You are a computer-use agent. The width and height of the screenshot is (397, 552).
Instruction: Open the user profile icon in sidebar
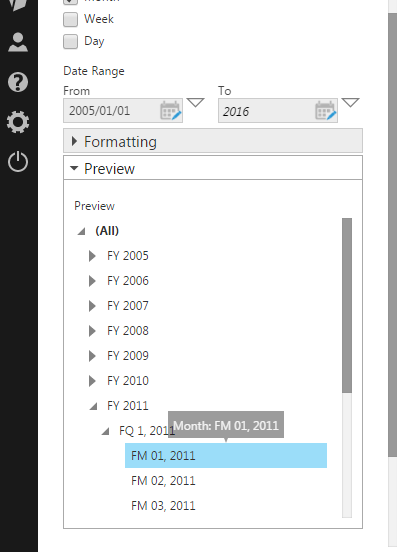coord(18,42)
